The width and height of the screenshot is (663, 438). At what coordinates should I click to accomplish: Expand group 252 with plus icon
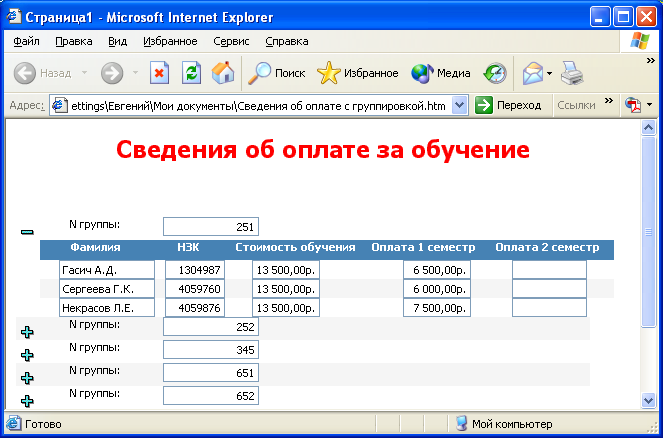pyautogui.click(x=27, y=332)
